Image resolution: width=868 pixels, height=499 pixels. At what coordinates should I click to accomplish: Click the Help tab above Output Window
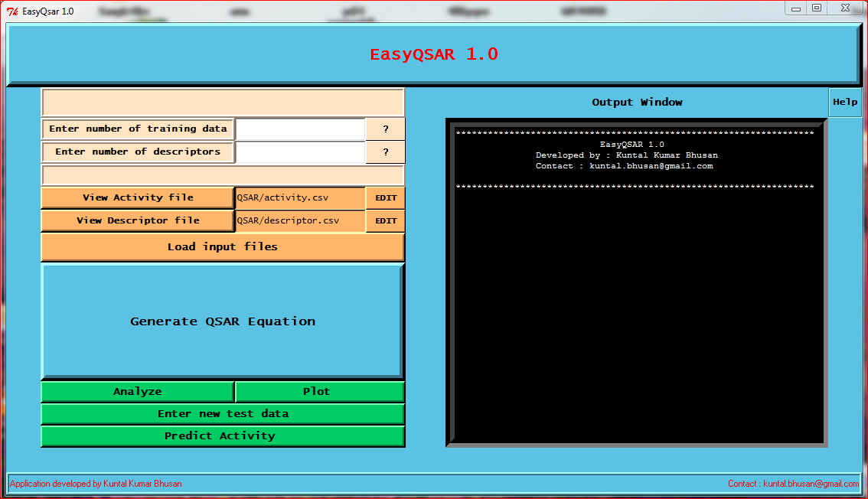pyautogui.click(x=845, y=102)
